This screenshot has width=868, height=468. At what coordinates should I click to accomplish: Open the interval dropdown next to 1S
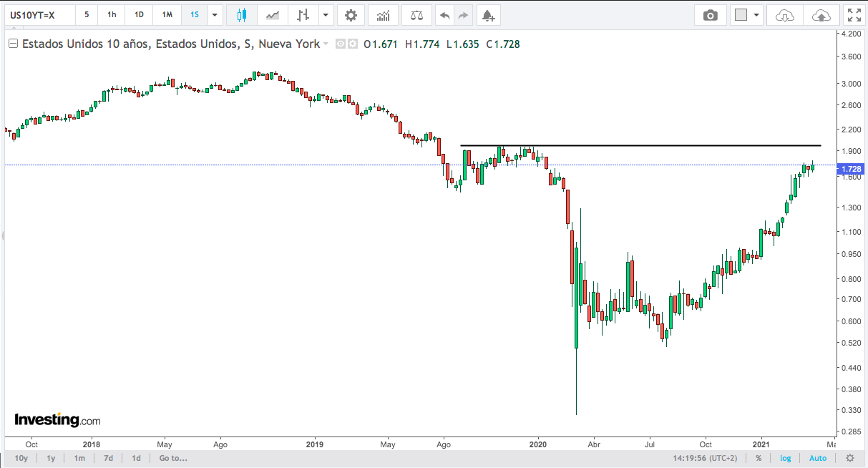click(x=215, y=15)
